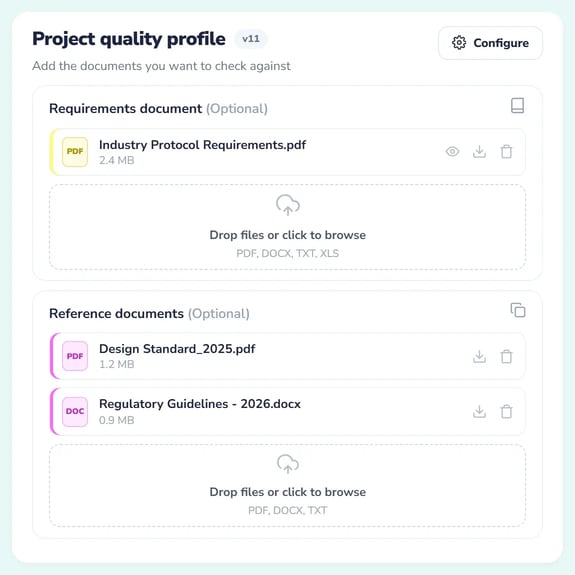Click the v11 version badge
Screen dimensions: 575x575
pyautogui.click(x=251, y=39)
